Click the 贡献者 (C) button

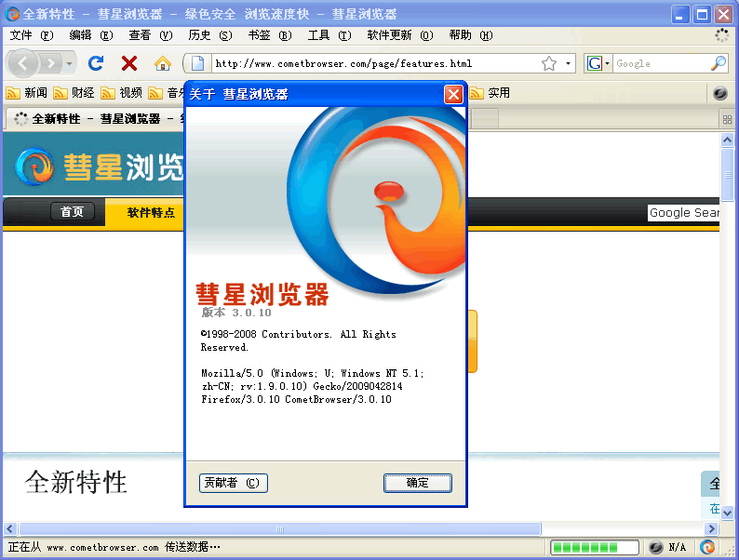[234, 483]
